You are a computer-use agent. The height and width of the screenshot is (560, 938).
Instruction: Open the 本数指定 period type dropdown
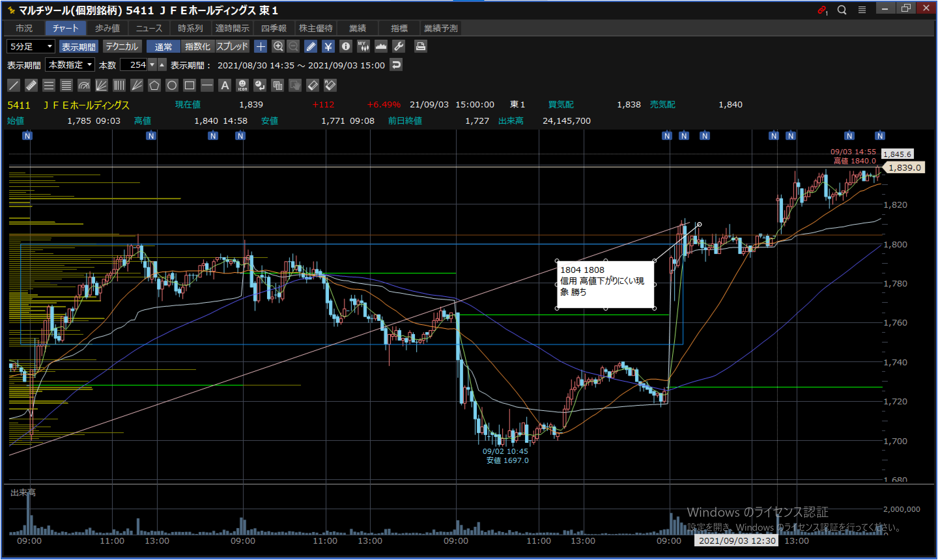(x=70, y=65)
